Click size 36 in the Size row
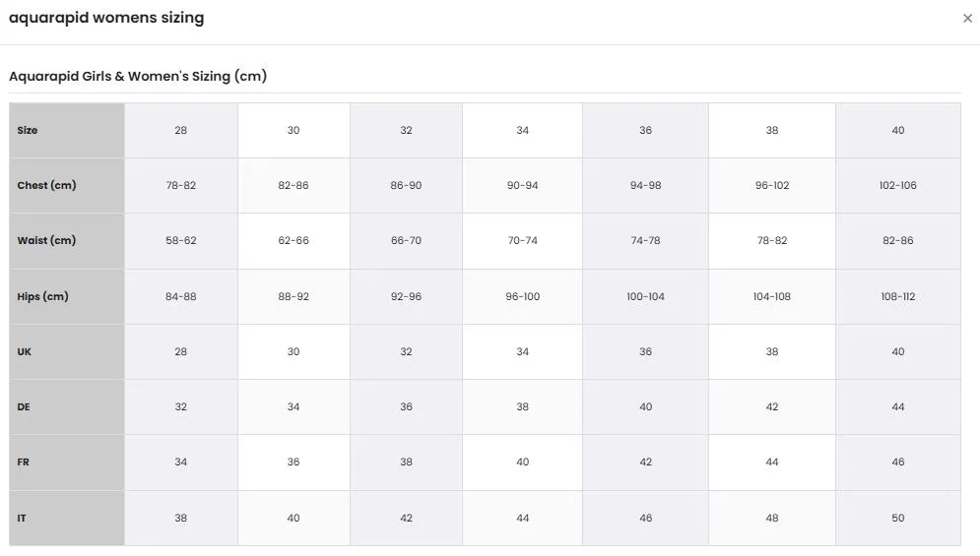Image resolution: width=980 pixels, height=556 pixels. [x=646, y=131]
